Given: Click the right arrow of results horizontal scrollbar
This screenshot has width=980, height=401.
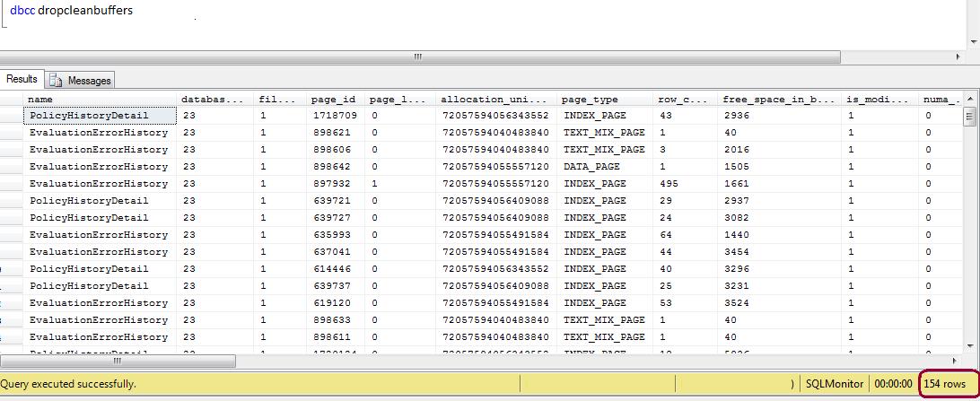Looking at the screenshot, I should click(956, 362).
